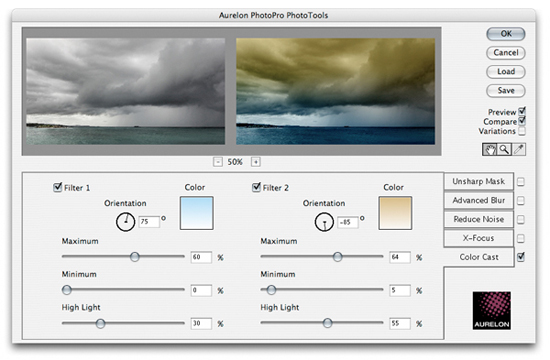550x360 pixels.
Task: Click the Filter 2 Maximum field showing 64
Action: [400, 257]
